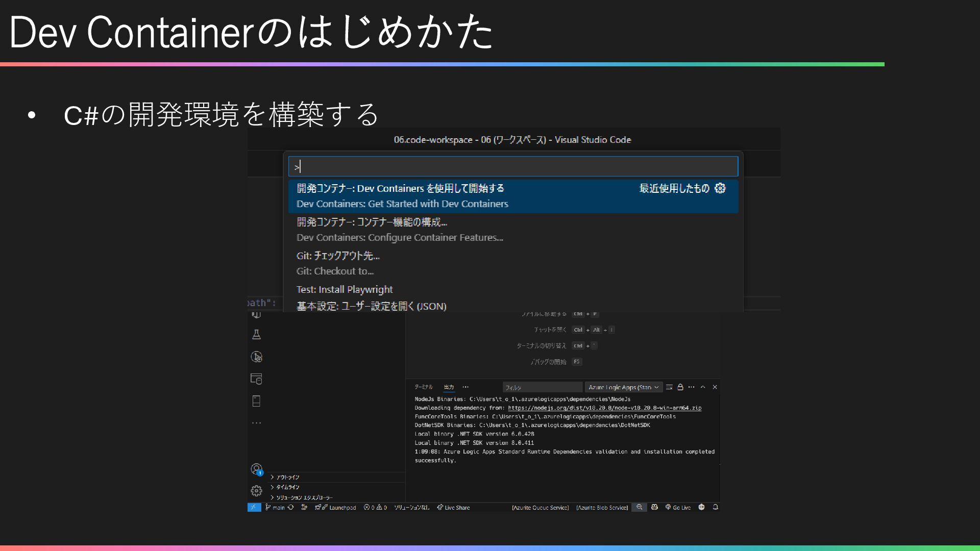Viewport: 980px width, 551px height.
Task: Click Azurite Blob Service in the status bar
Action: point(602,507)
